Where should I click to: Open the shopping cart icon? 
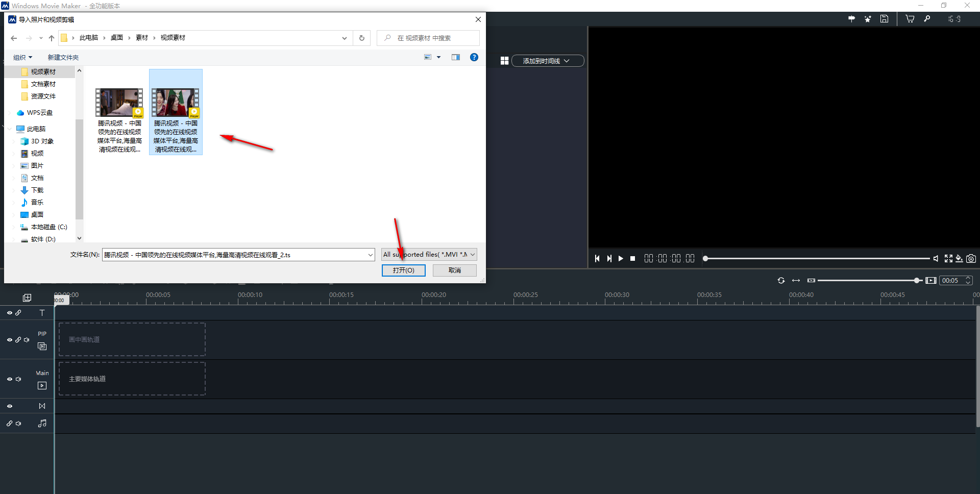(x=910, y=19)
